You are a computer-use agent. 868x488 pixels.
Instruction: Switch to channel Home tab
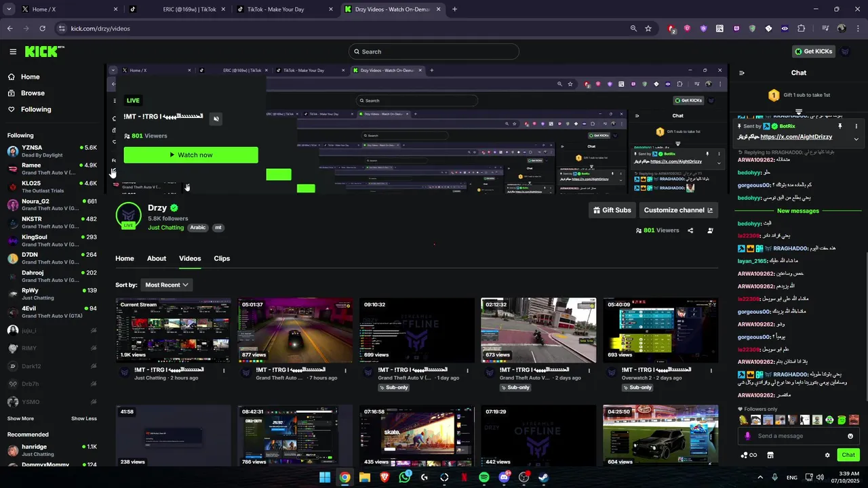[x=125, y=258]
